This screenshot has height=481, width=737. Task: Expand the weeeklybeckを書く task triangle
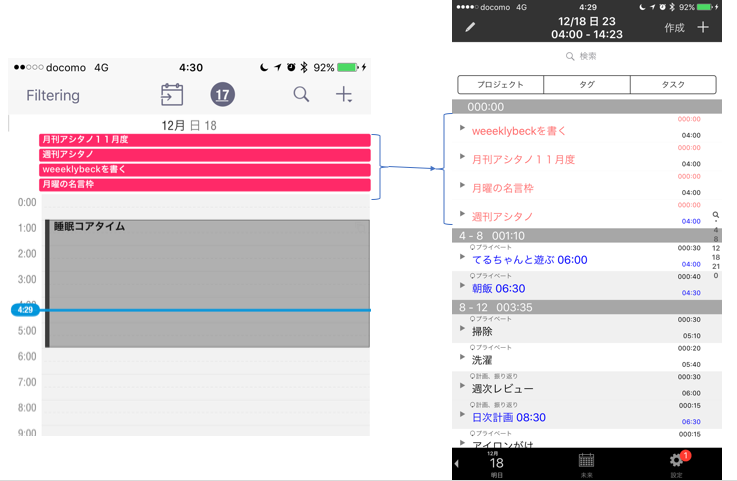[x=462, y=128]
